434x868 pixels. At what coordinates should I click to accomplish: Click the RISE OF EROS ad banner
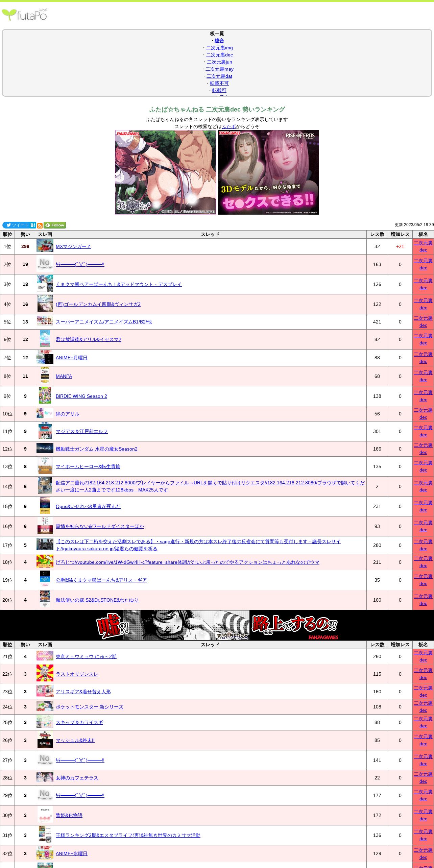click(x=268, y=172)
